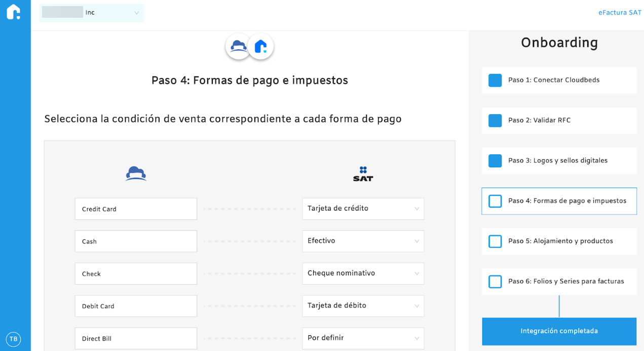644x351 pixels.
Task: Click the home logo in the sidebar
Action: tap(14, 12)
